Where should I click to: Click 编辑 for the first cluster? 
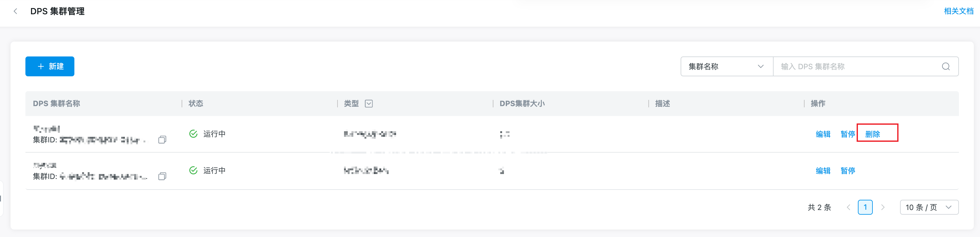(823, 134)
